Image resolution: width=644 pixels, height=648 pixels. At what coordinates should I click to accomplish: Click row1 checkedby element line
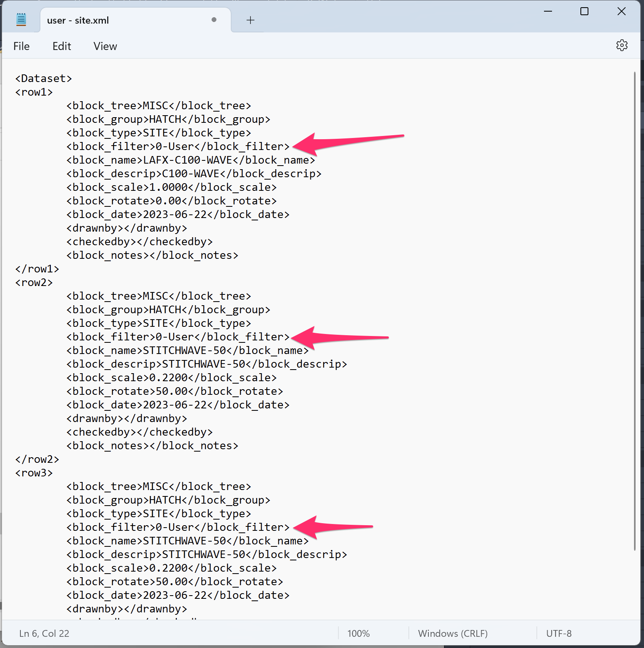140,242
